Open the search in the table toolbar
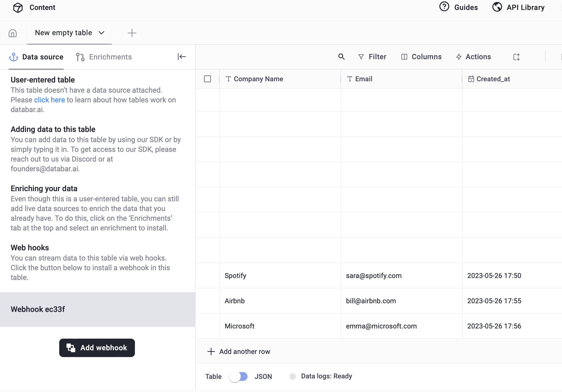The width and height of the screenshot is (562, 392). point(341,57)
